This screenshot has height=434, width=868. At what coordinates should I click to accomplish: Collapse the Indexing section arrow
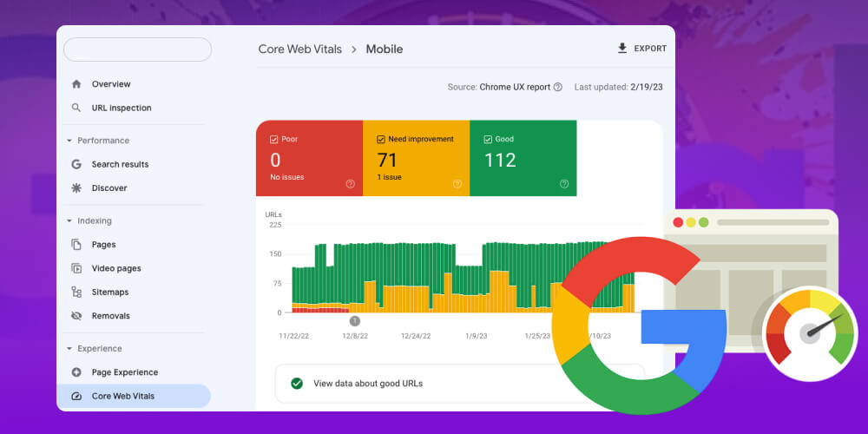69,220
